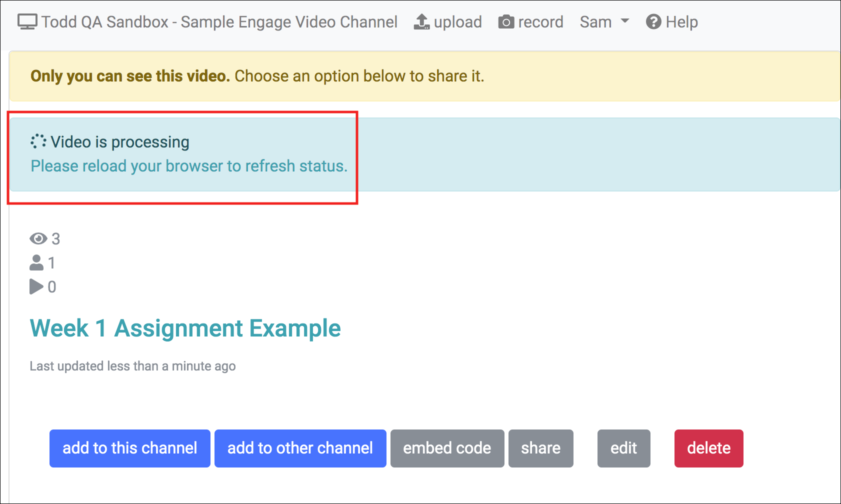Click the upload icon in the top bar

pos(421,21)
